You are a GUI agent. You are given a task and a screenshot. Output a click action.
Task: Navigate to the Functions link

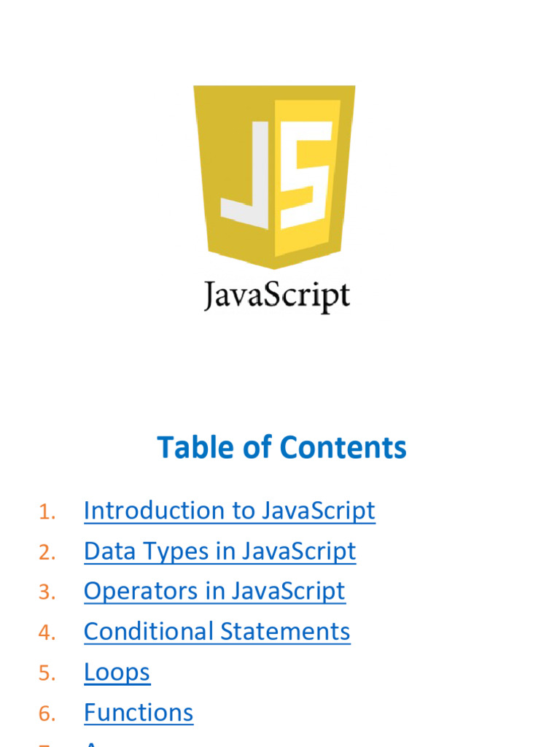coord(139,712)
